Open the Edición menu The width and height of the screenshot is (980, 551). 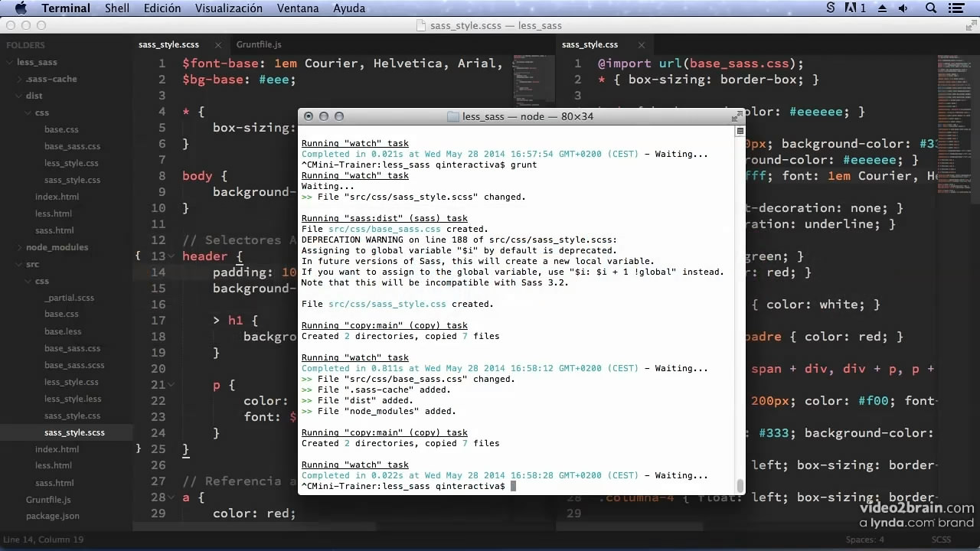[162, 8]
